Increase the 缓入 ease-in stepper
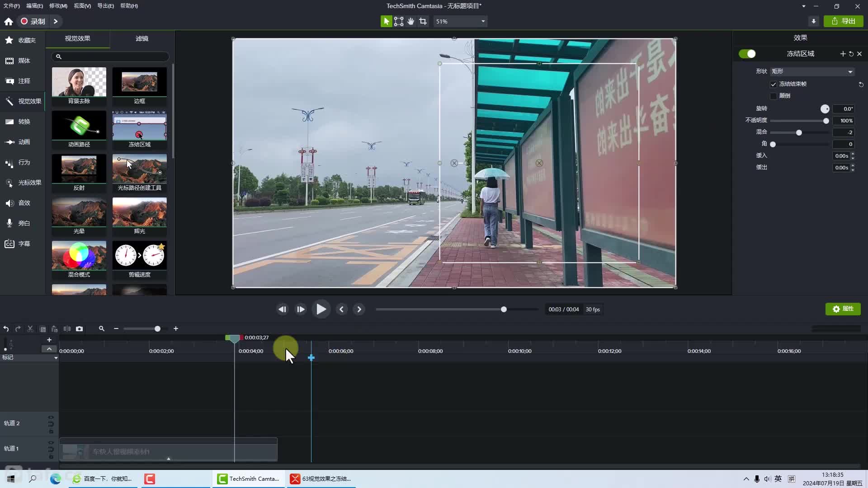 pyautogui.click(x=853, y=154)
